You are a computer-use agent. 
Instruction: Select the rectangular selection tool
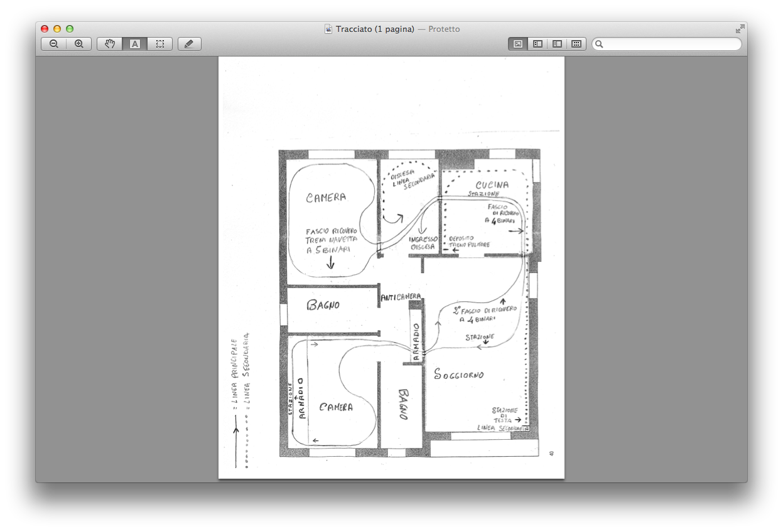pyautogui.click(x=160, y=44)
